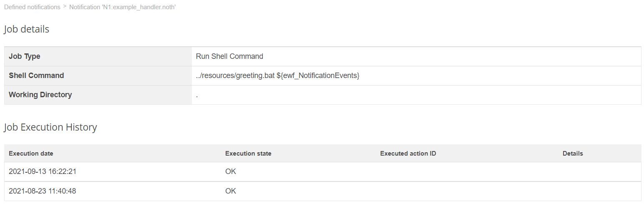Select the greeting.bat shell command text

(x=277, y=76)
